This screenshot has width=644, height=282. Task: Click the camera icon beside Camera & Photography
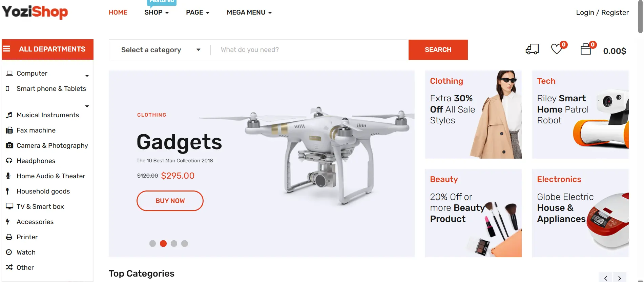click(x=9, y=145)
